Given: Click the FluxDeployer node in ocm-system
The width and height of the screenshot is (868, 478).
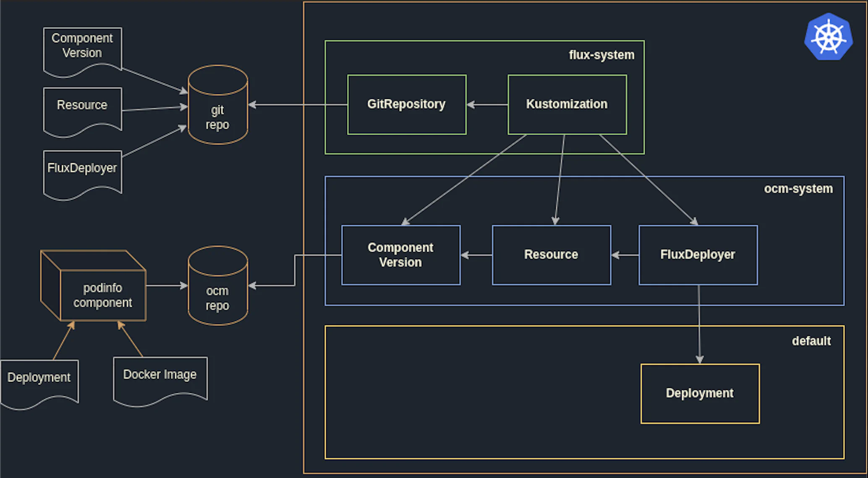Looking at the screenshot, I should (698, 255).
